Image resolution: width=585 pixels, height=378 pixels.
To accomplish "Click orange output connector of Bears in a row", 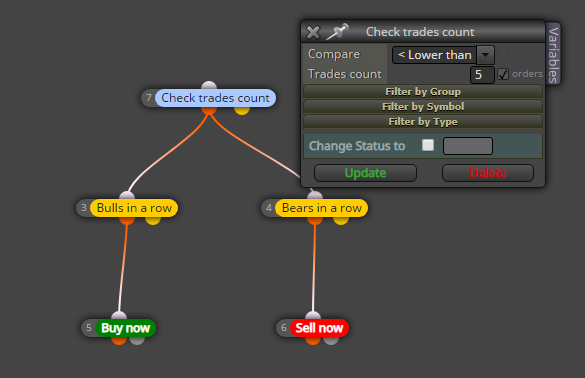I will click(x=315, y=221).
